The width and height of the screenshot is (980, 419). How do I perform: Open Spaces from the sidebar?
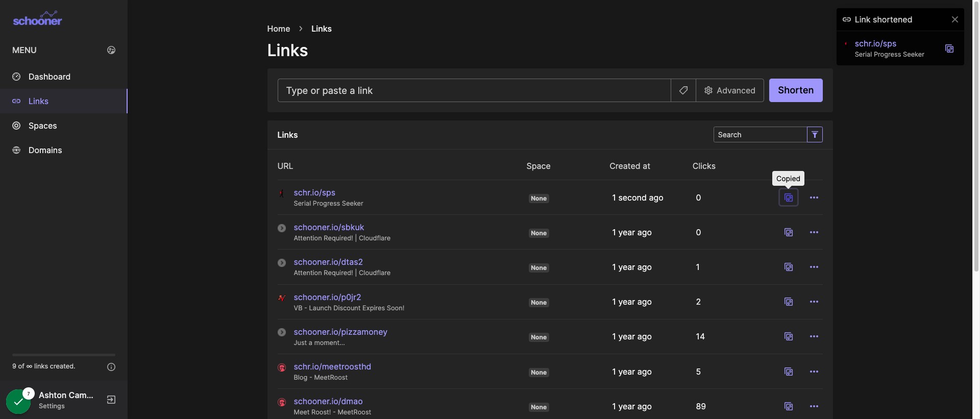click(63, 126)
